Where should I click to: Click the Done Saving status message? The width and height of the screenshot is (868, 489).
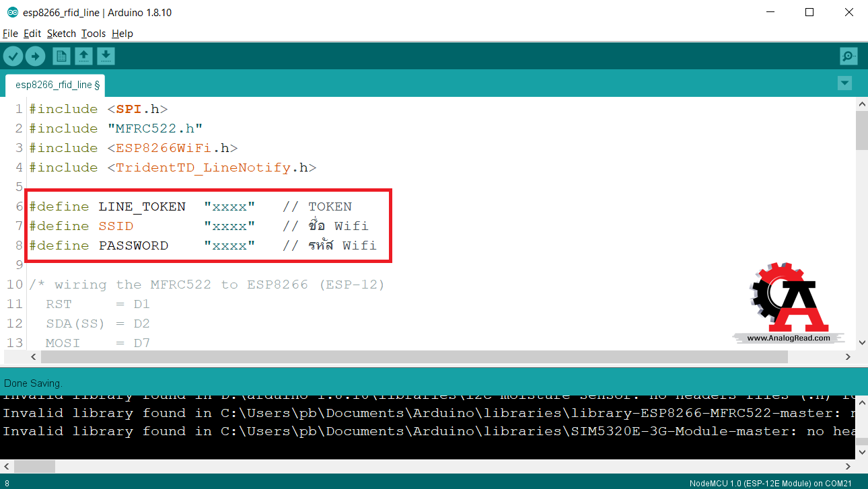point(33,383)
